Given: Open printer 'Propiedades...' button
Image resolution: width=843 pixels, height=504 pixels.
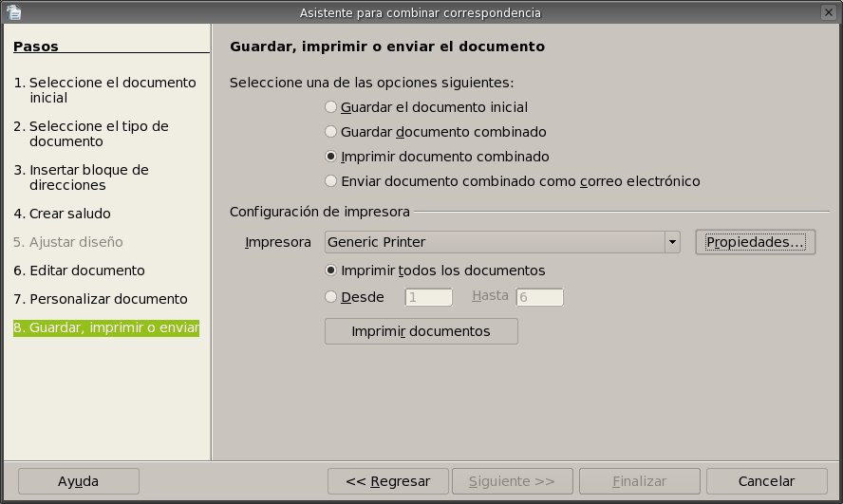Looking at the screenshot, I should pos(755,242).
